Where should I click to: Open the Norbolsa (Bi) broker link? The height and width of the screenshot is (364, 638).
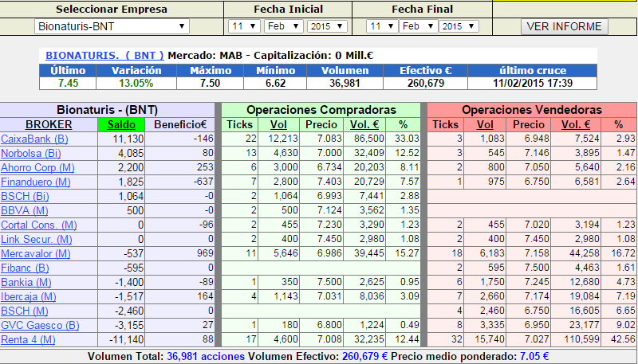31,154
